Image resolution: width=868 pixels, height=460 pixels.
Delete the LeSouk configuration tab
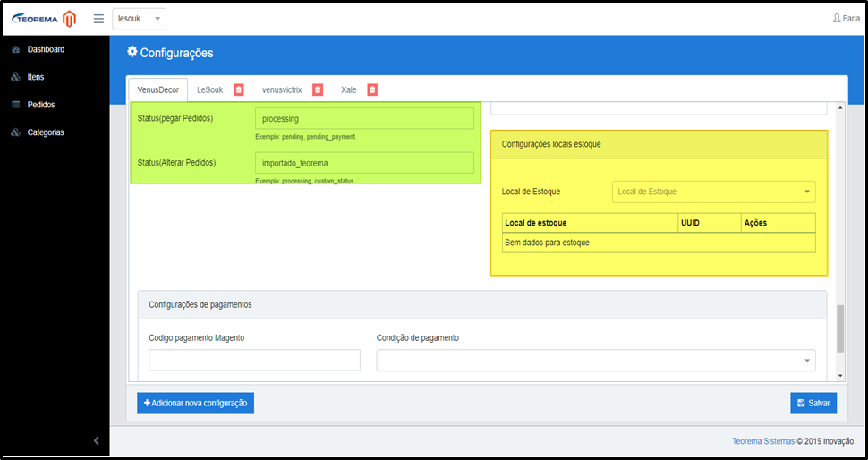239,89
